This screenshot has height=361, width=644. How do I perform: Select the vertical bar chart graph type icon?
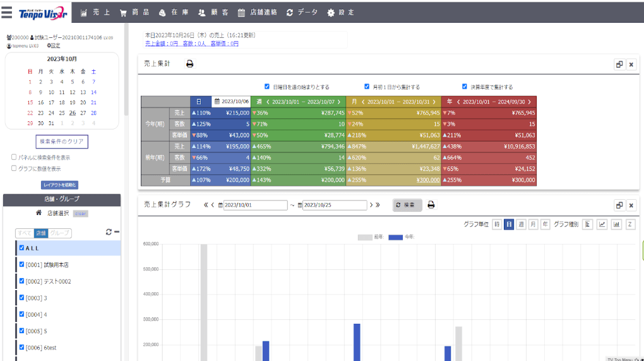click(x=616, y=224)
